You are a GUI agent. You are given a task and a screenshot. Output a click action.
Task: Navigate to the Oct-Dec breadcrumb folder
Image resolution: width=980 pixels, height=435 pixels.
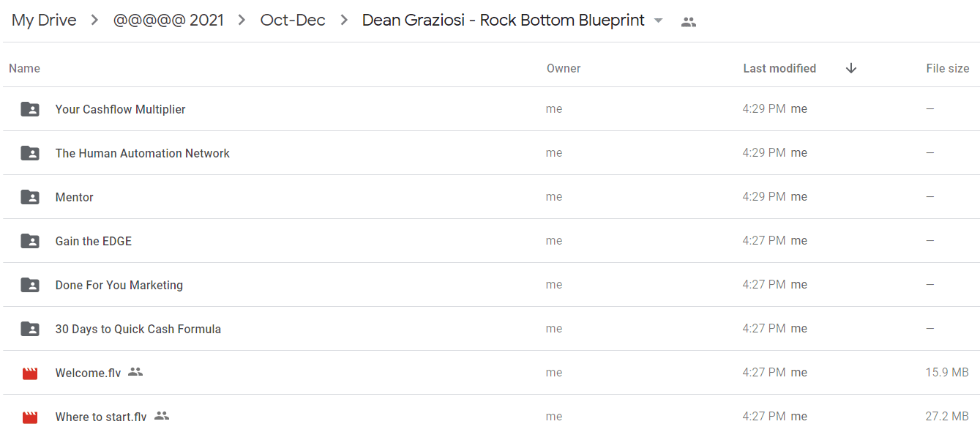click(x=293, y=21)
